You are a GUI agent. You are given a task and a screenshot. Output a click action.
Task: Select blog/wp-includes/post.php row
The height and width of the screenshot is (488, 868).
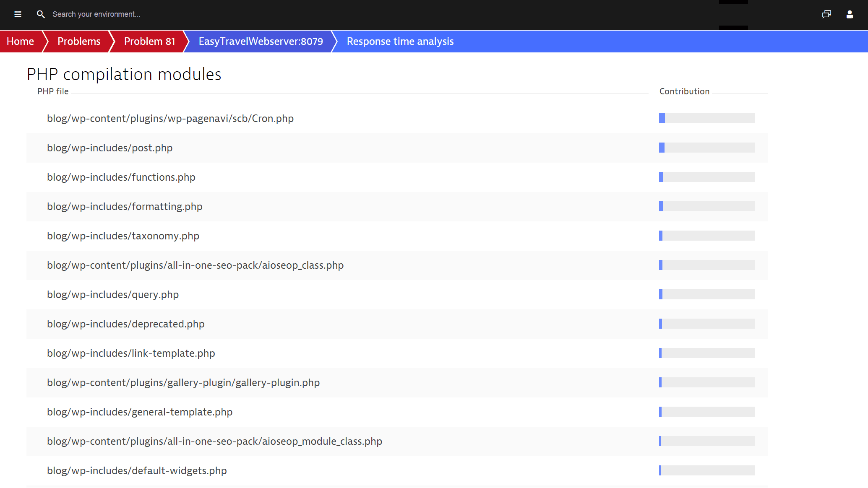[x=397, y=148]
